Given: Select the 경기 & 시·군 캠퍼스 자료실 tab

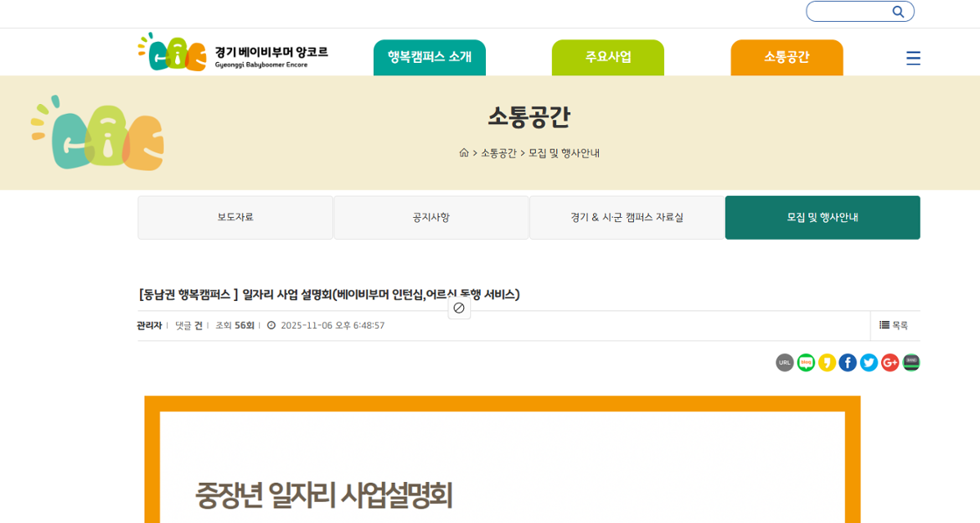Looking at the screenshot, I should pos(626,217).
